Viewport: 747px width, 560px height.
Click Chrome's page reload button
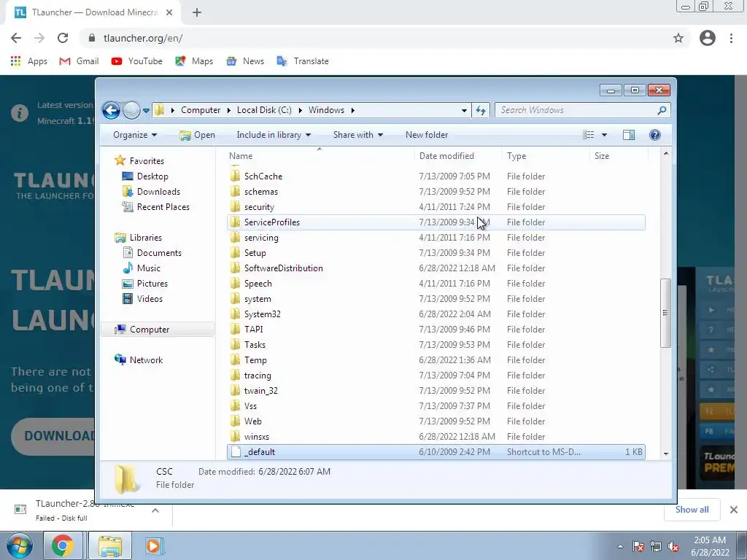[x=63, y=38]
